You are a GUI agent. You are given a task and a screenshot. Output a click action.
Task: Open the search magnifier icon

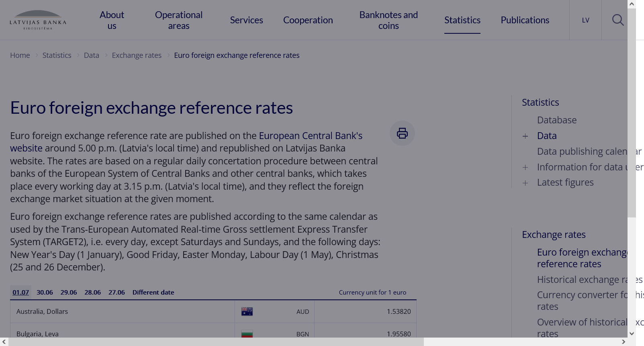[617, 20]
